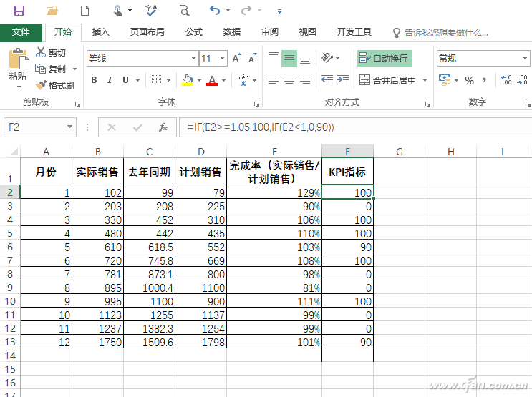Viewport: 532px width, 397px height.
Task: Click the Save icon in quick access toolbar
Action: point(19,11)
